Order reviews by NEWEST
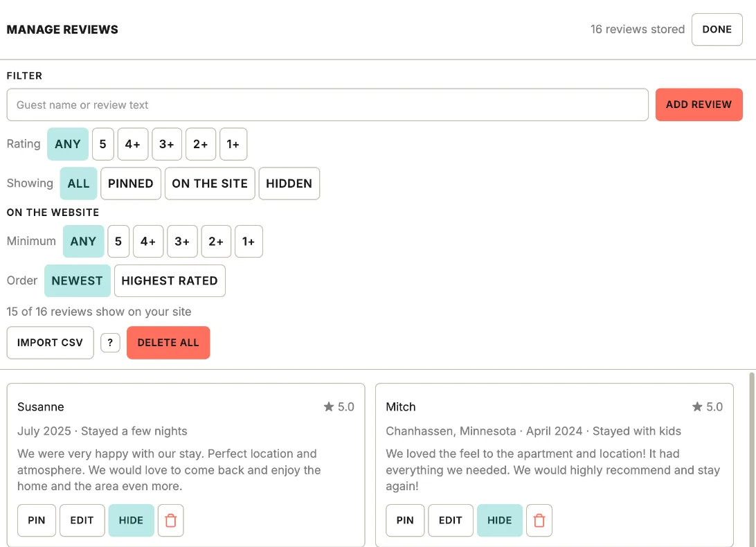 coord(77,280)
